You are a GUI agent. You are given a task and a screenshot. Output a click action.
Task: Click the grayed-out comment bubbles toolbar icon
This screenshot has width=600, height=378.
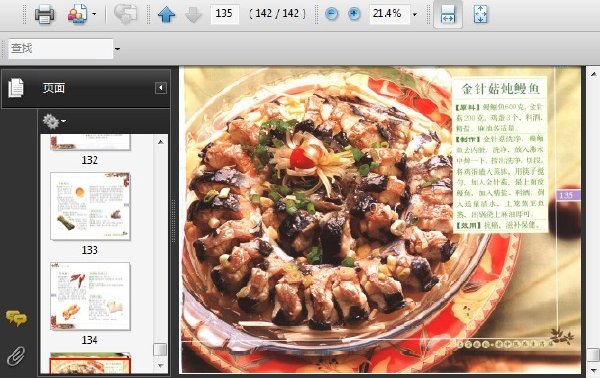126,15
